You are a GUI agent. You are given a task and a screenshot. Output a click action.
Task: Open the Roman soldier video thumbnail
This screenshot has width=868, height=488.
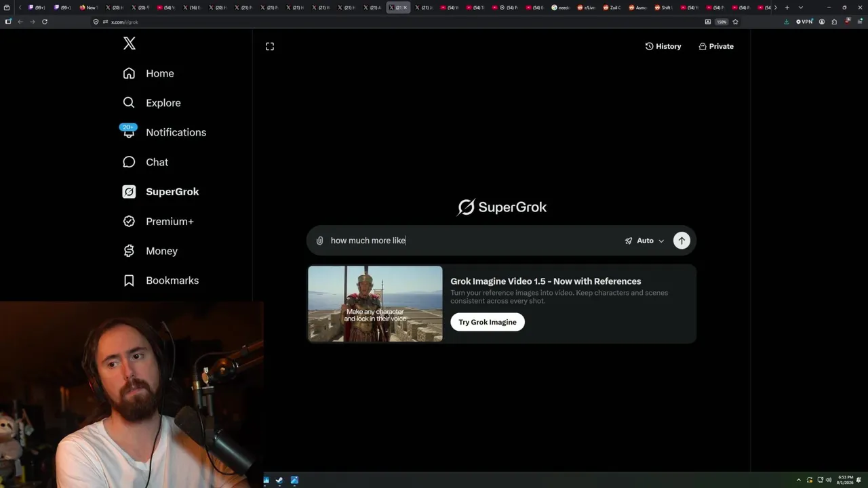pos(375,304)
